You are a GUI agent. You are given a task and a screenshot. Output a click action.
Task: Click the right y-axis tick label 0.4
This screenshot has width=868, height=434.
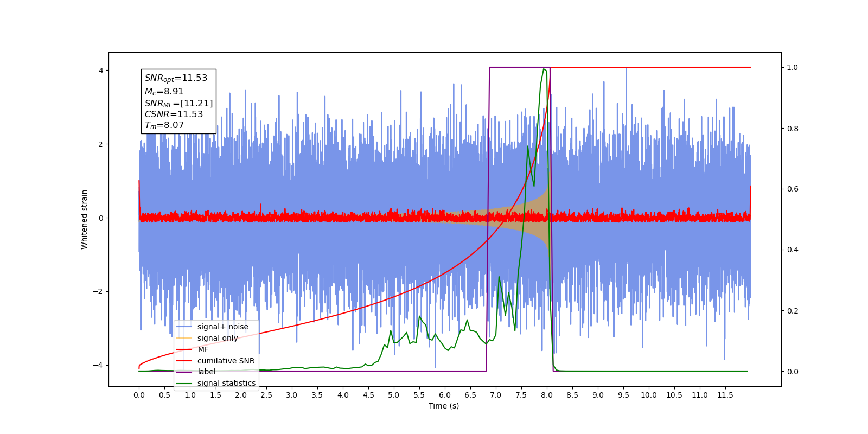click(x=793, y=250)
